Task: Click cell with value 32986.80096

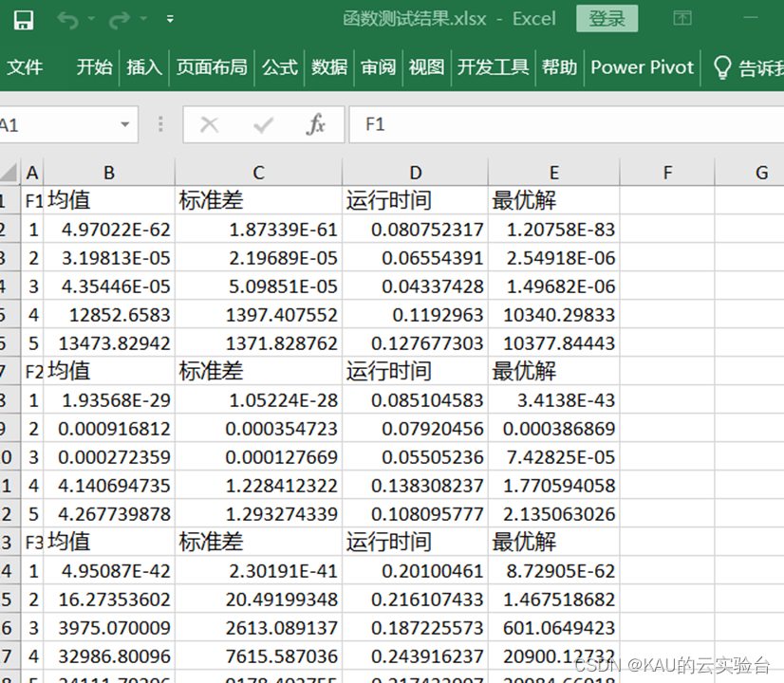Action: (x=109, y=656)
